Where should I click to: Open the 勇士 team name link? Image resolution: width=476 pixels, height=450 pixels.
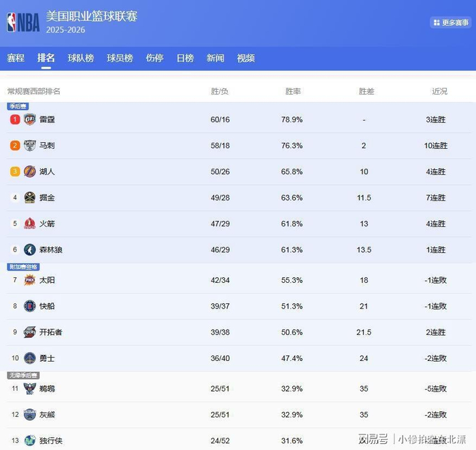click(47, 358)
